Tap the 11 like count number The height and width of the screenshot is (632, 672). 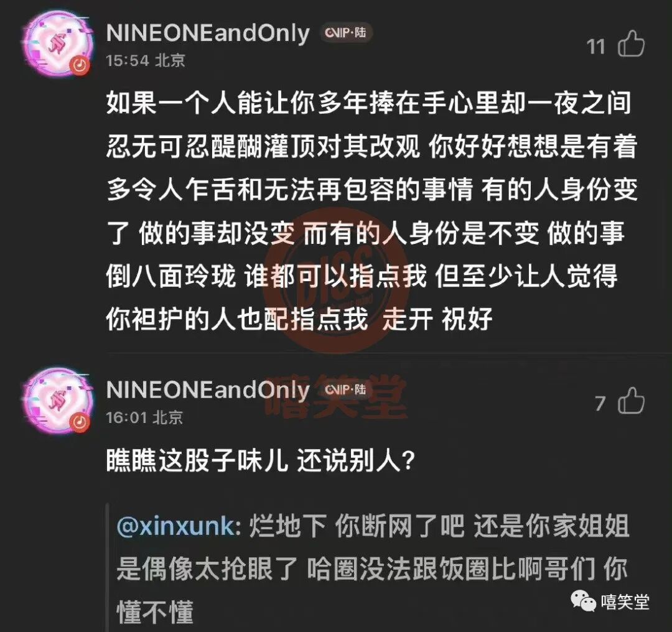pos(595,47)
